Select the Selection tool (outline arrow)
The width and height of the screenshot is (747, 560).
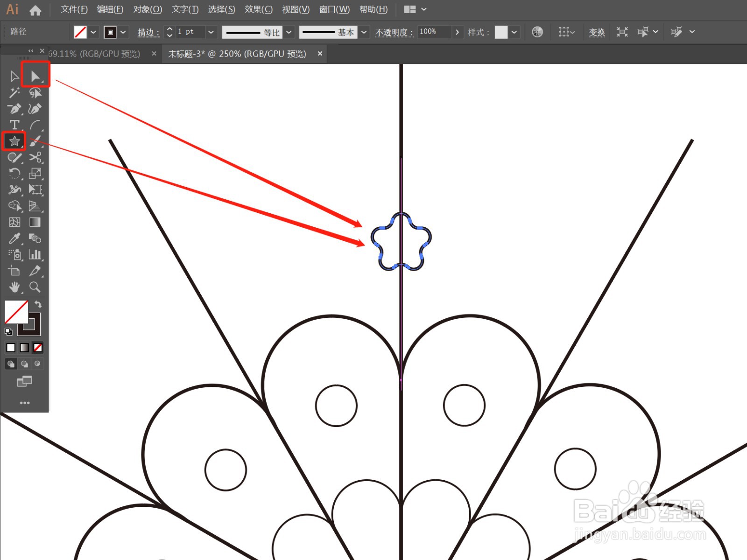click(x=14, y=76)
